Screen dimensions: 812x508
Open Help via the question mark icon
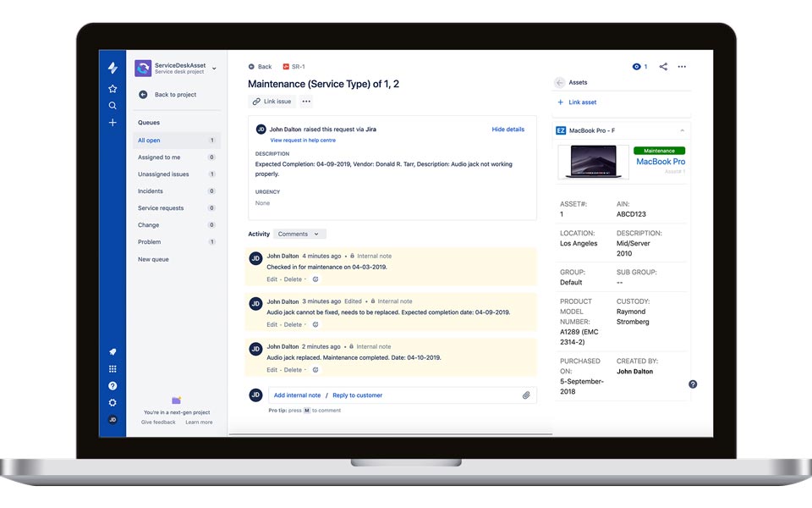112,386
